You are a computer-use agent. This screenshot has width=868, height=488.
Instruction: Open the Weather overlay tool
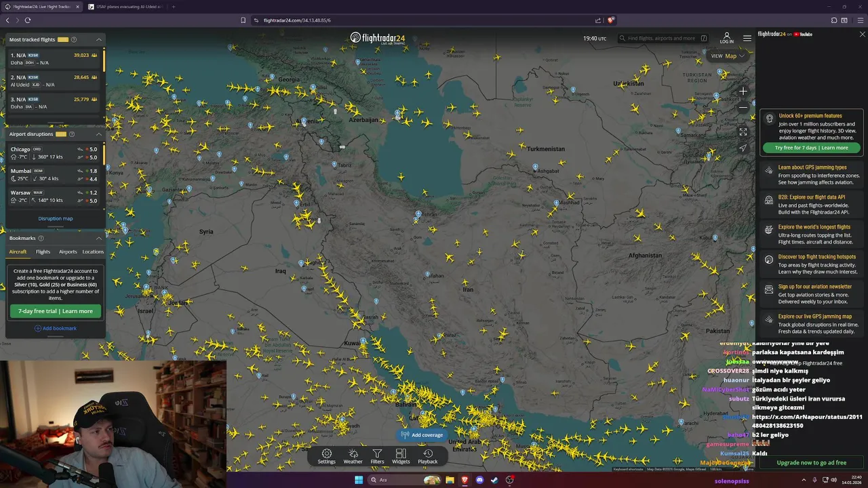pyautogui.click(x=353, y=456)
